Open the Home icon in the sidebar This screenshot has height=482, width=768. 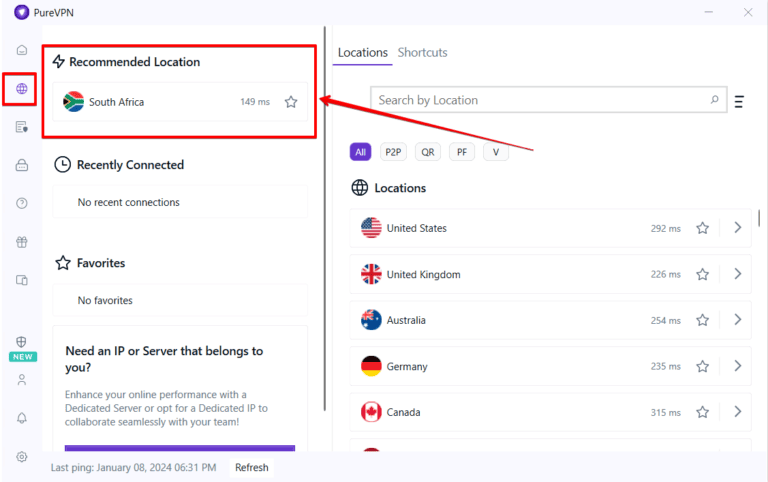[22, 50]
